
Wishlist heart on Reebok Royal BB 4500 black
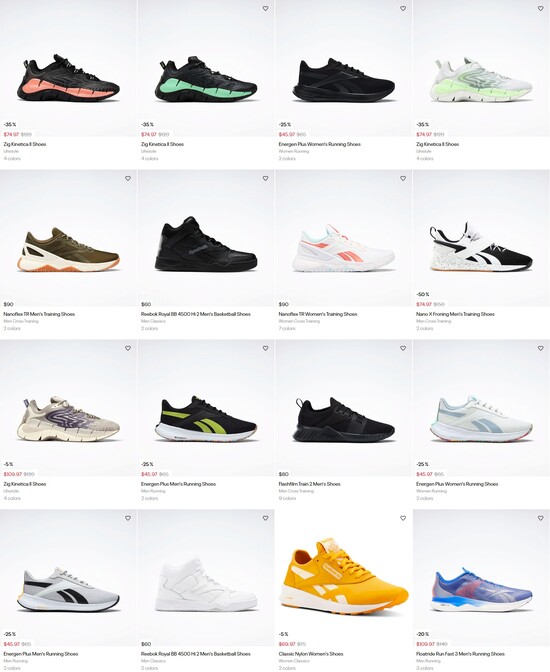click(x=265, y=178)
